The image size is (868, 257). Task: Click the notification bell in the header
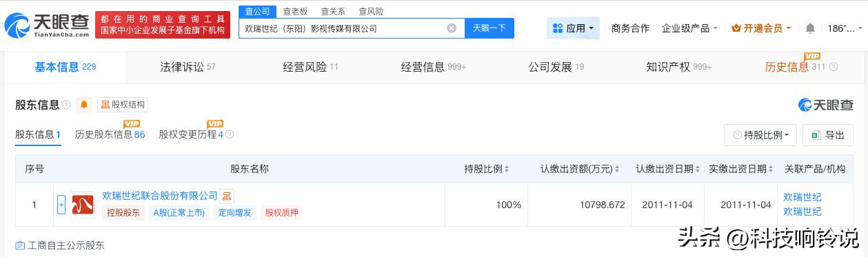810,28
